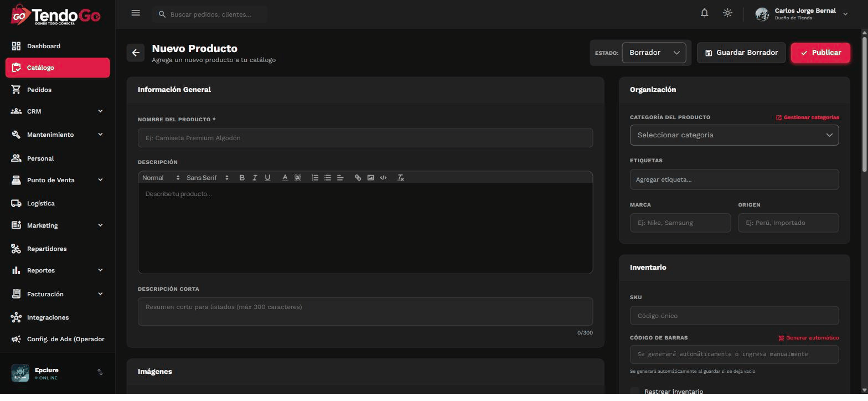
Task: Insert a hyperlink in the description
Action: click(358, 178)
